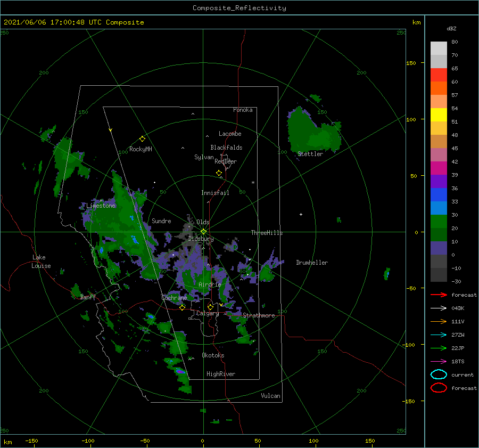The width and height of the screenshot is (479, 448).
Task: Click the blue 36-33 dBZ color swatch
Action: 439,195
